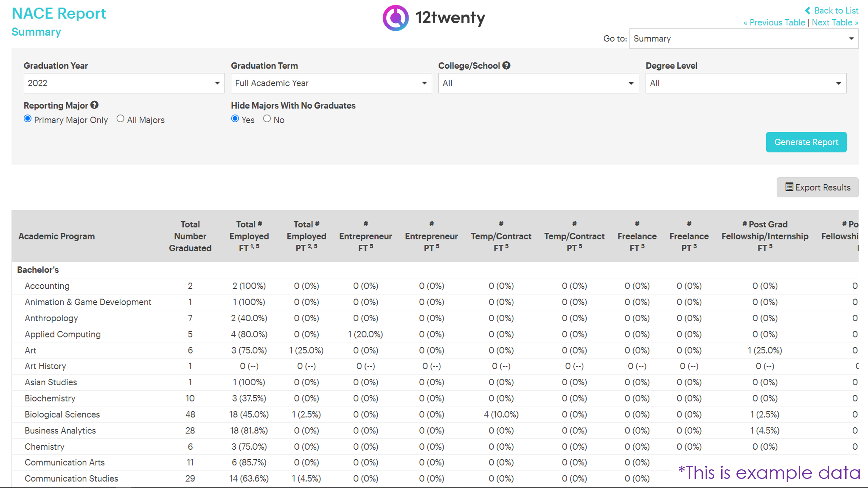868x488 pixels.
Task: Click the Generate Report button
Action: tap(806, 142)
